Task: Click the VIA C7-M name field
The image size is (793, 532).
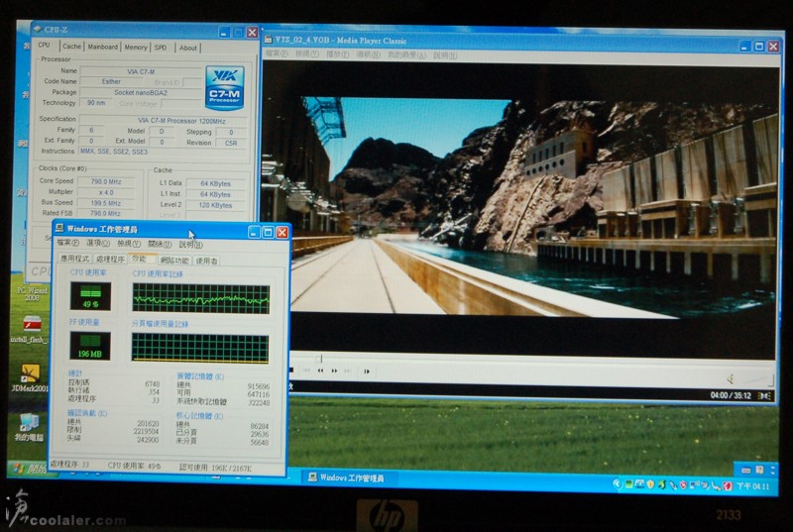Action: point(141,71)
